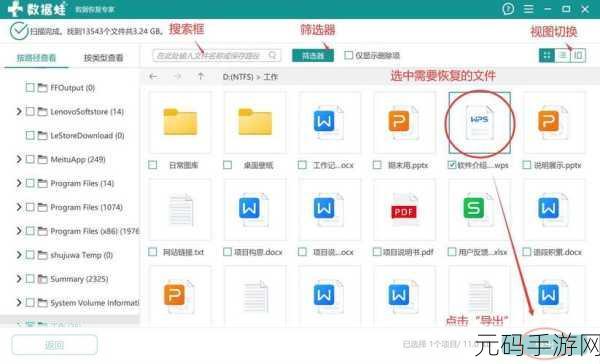Click the file search input box
This screenshot has width=600, height=364.
coord(217,55)
